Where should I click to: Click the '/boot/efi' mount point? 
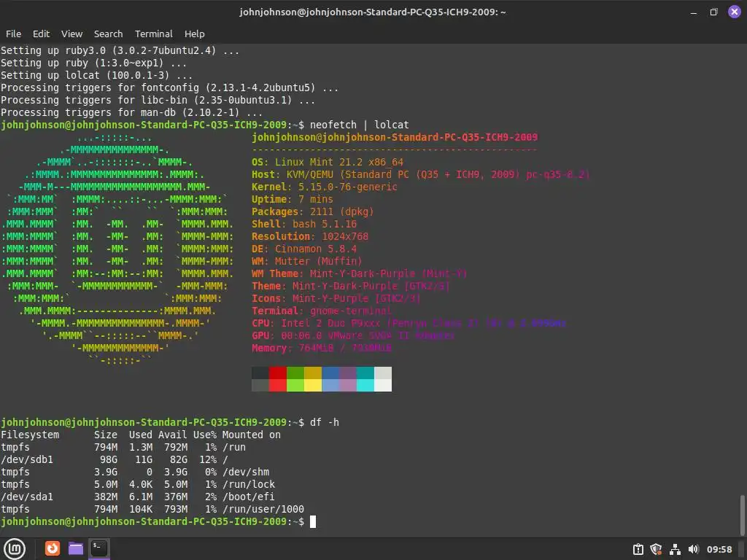[248, 497]
